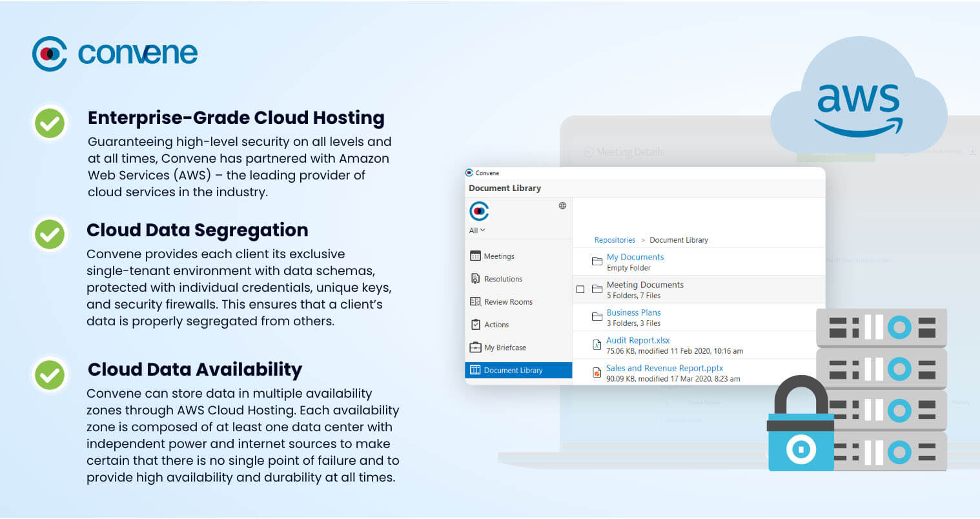This screenshot has height=519, width=980.
Task: Open Audit Report.xlsx
Action: [x=638, y=340]
